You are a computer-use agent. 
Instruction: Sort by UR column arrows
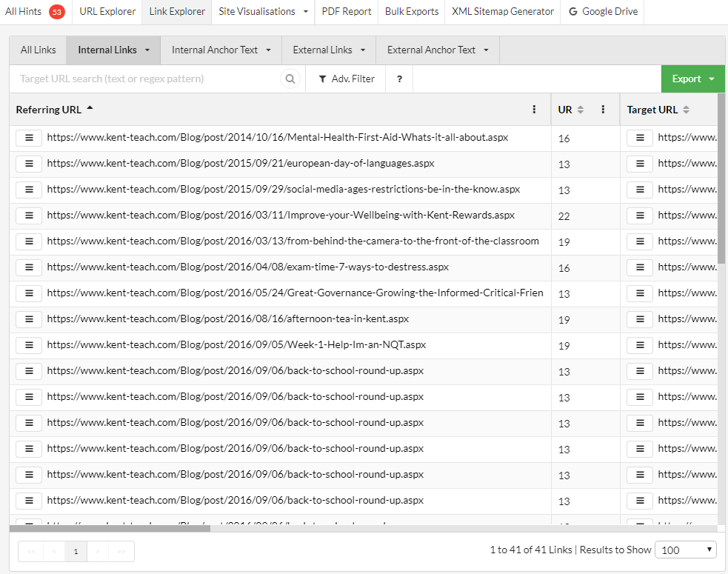coord(581,110)
